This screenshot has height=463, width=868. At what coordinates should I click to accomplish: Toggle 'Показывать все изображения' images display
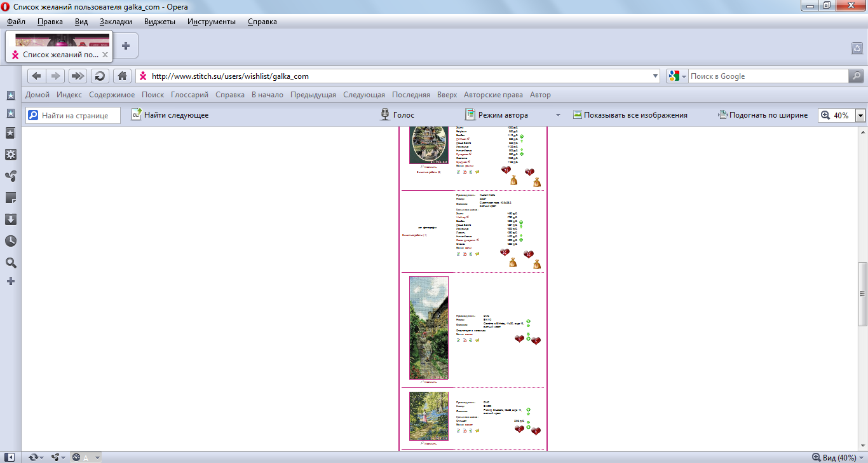click(x=630, y=115)
